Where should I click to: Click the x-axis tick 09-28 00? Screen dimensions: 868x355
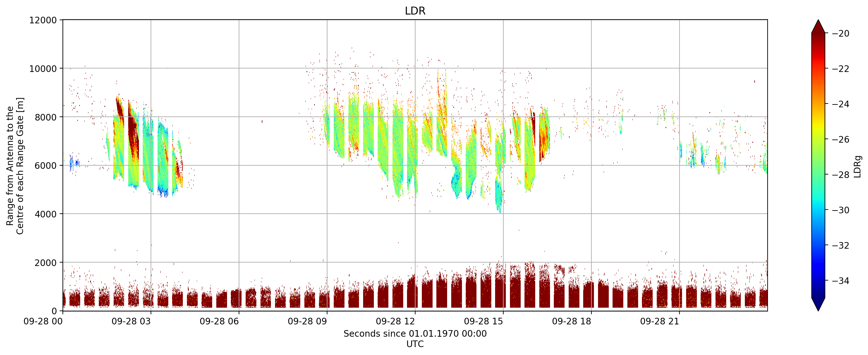43,321
